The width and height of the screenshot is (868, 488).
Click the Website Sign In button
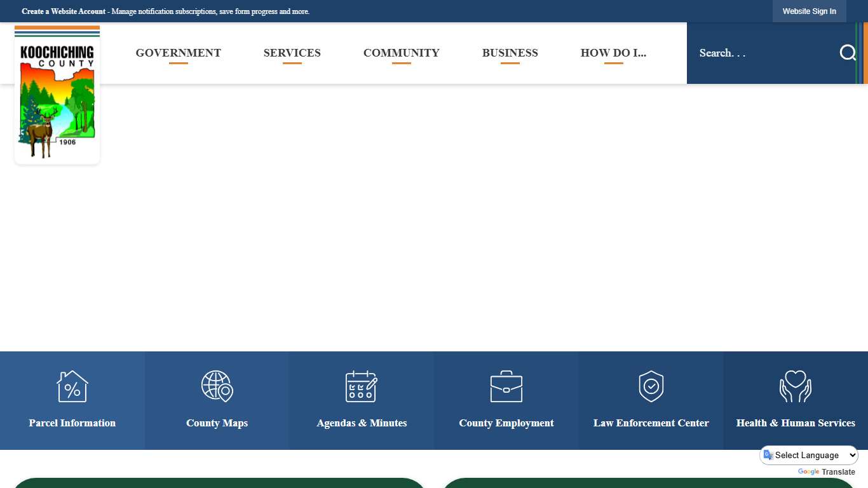809,11
